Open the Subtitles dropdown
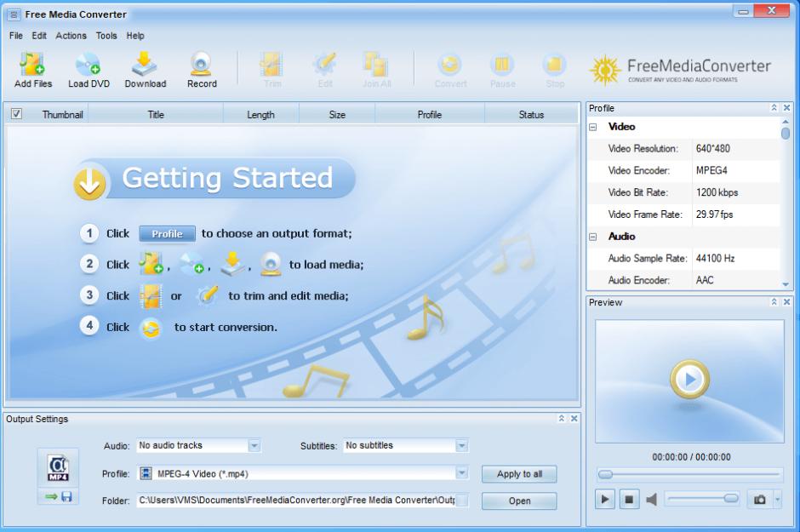Image resolution: width=800 pixels, height=532 pixels. coord(461,446)
